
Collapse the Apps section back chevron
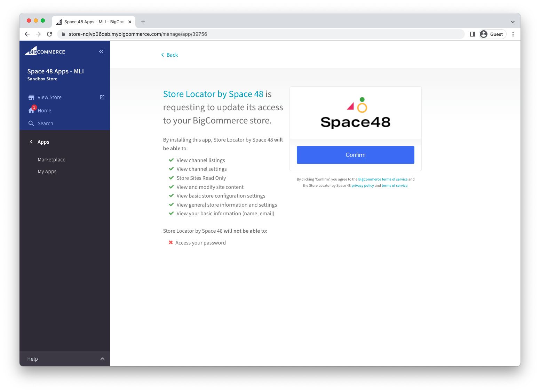[31, 142]
